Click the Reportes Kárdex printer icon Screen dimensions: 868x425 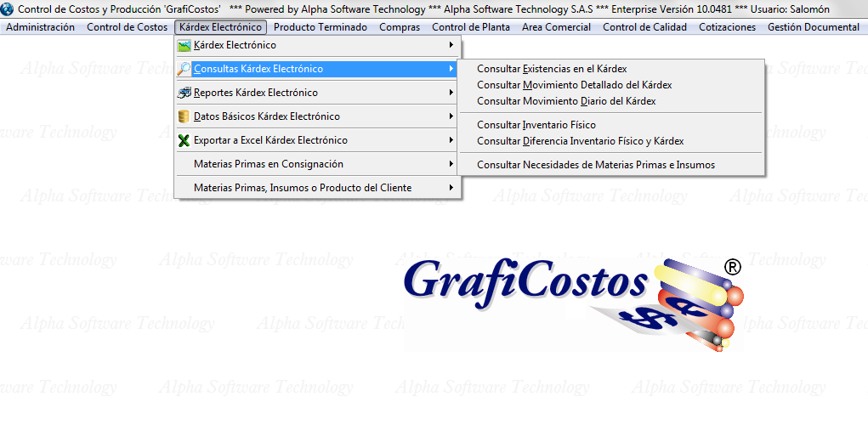184,93
